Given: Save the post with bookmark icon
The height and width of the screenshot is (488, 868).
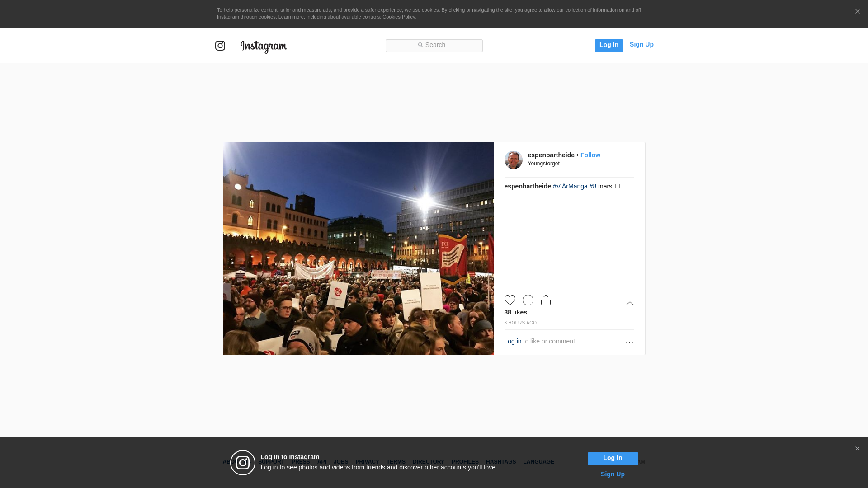Looking at the screenshot, I should click(x=630, y=300).
